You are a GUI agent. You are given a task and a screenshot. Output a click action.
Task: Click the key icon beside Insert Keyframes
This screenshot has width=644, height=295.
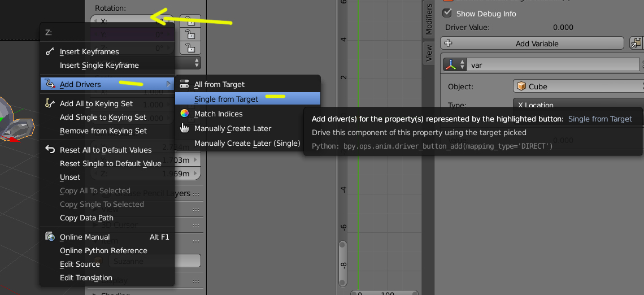(x=50, y=51)
